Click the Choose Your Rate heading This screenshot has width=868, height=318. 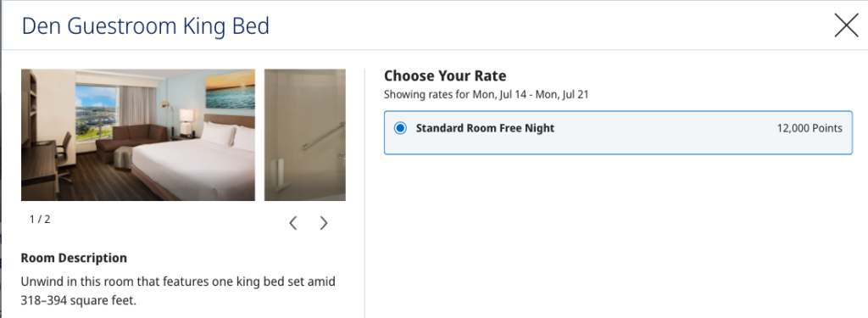pyautogui.click(x=445, y=75)
